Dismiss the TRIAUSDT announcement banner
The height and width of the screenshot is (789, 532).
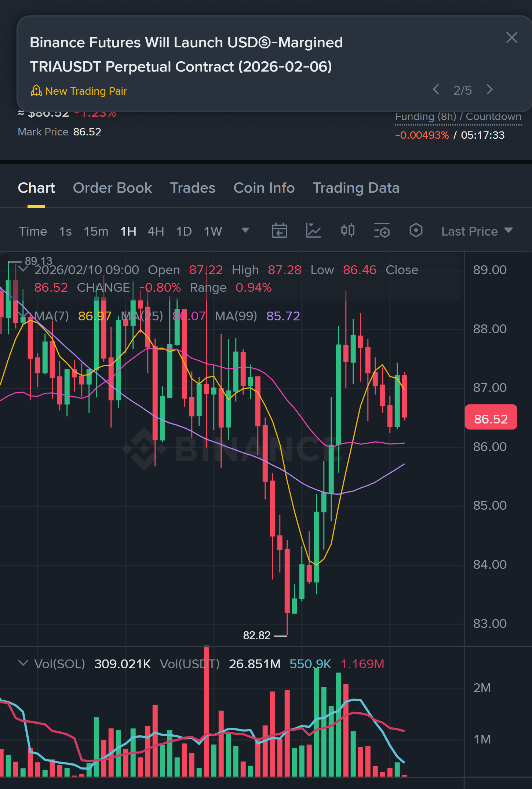pos(511,37)
